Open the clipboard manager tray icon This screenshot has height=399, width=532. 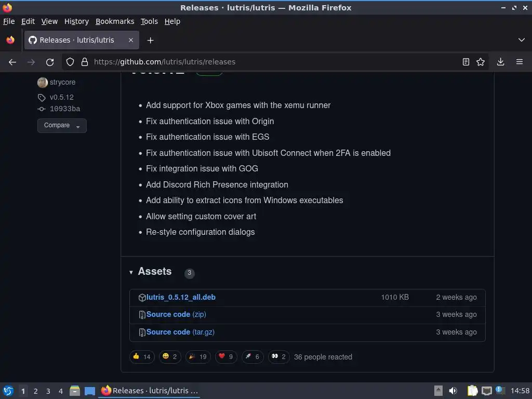(x=472, y=391)
